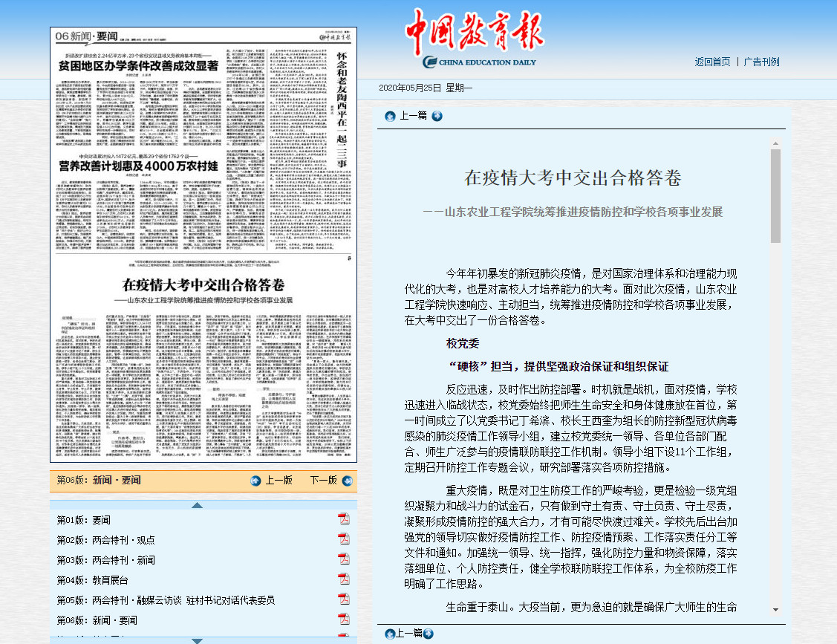The width and height of the screenshot is (837, 644).
Task: Click the 下一版 down-arrow icon
Action: [347, 481]
